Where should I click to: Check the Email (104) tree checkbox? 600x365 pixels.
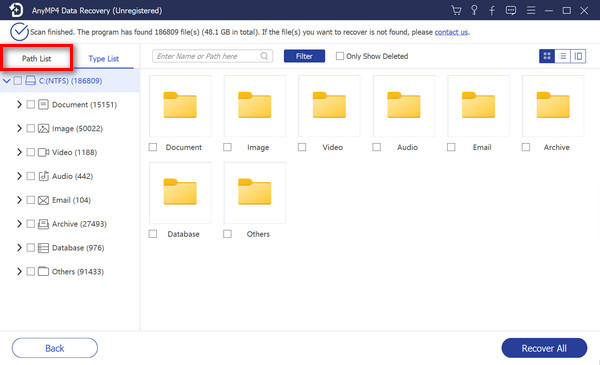click(31, 200)
